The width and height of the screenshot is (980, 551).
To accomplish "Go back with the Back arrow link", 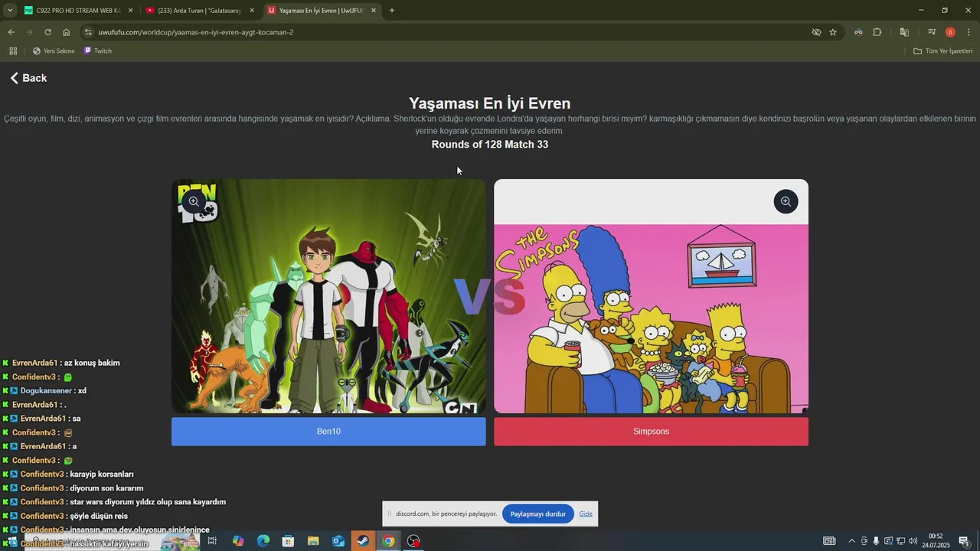I will point(28,78).
